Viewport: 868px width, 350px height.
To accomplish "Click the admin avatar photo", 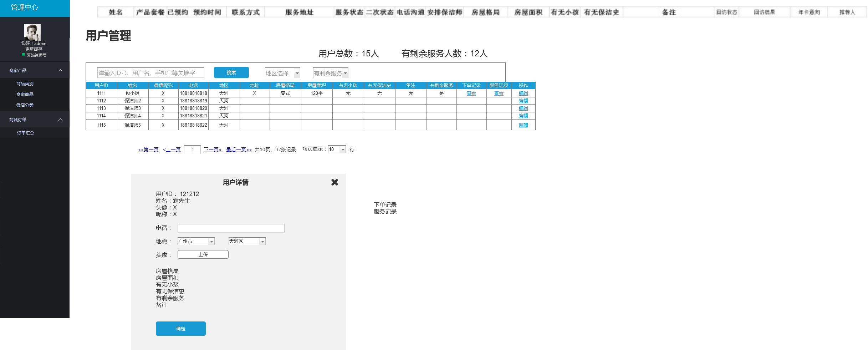I will click(x=32, y=32).
